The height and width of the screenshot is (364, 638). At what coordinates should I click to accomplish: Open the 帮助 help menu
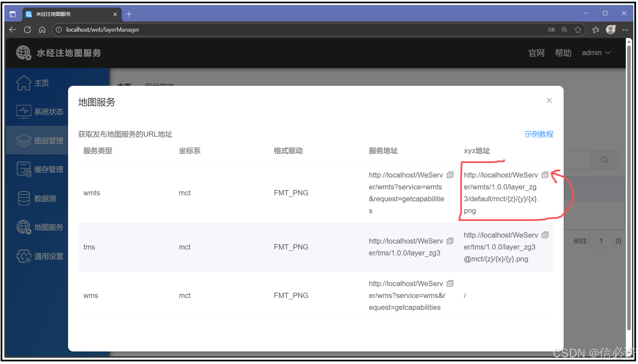pos(563,53)
